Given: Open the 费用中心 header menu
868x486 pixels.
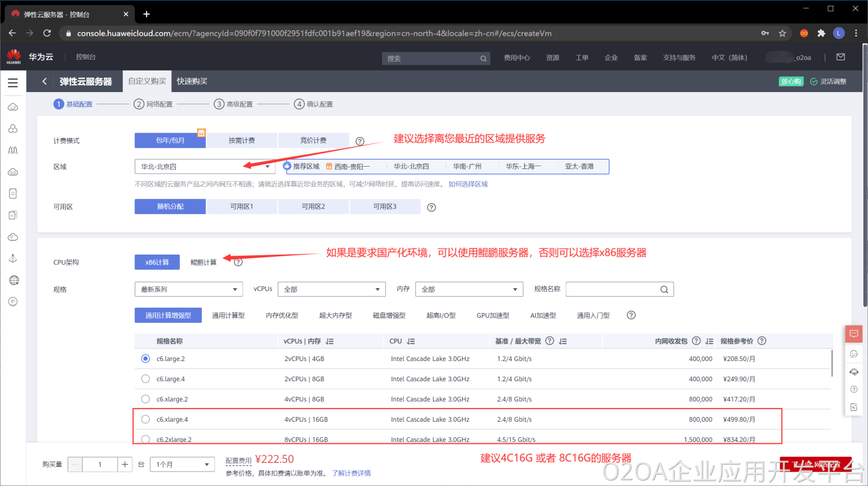Looking at the screenshot, I should [x=517, y=58].
